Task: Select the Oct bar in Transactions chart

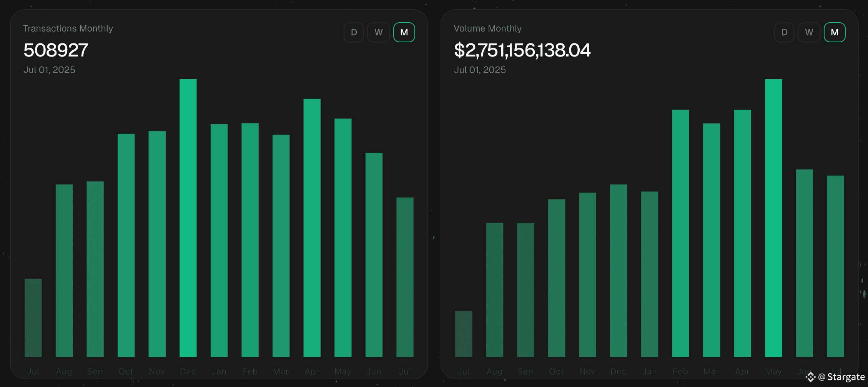Action: pyautogui.click(x=126, y=245)
